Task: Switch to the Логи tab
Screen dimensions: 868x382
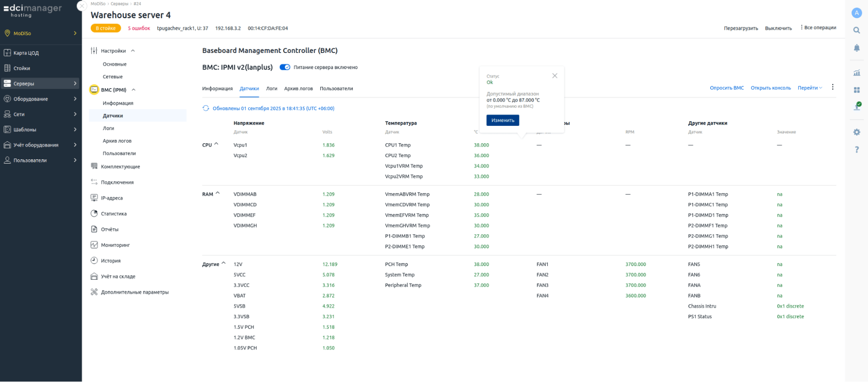Action: pos(271,89)
